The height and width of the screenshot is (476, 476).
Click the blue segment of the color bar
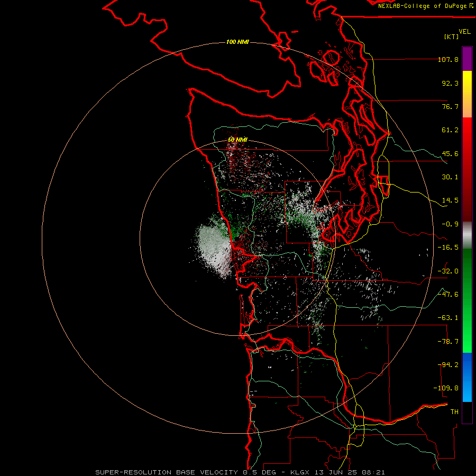[467, 377]
